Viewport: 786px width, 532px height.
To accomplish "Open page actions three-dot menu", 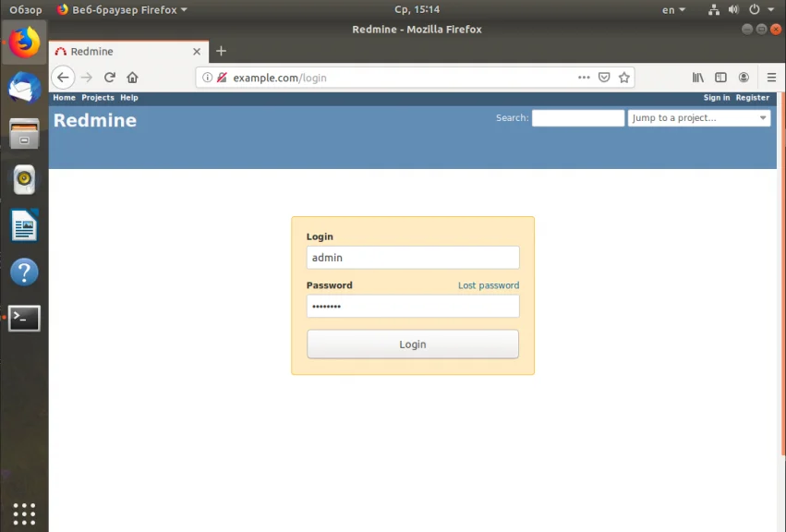I will (x=584, y=78).
